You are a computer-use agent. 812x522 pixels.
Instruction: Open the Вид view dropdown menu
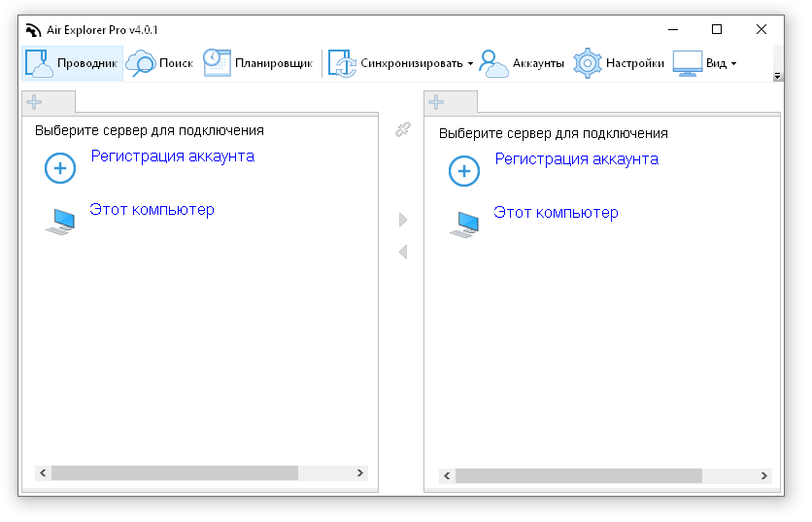point(705,63)
